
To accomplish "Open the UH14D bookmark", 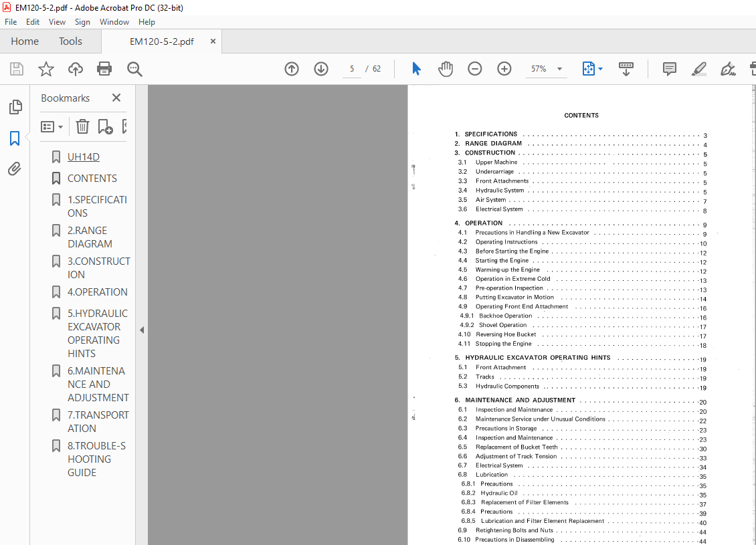I will 84,157.
